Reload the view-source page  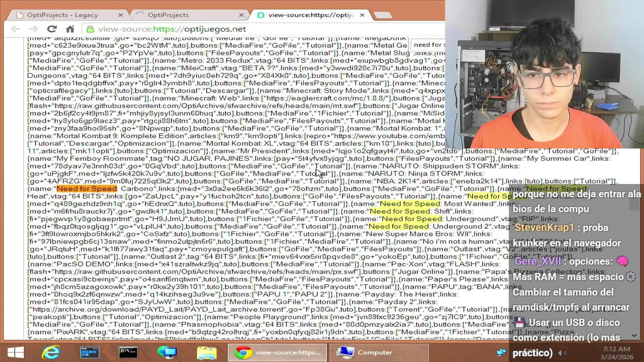[52, 29]
